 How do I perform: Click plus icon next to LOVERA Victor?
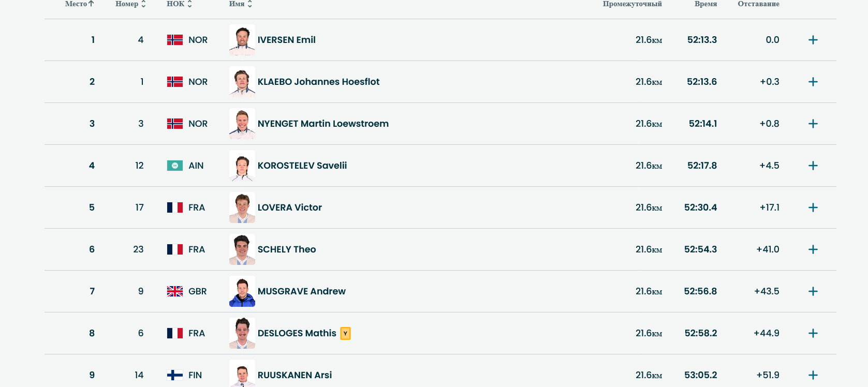813,207
